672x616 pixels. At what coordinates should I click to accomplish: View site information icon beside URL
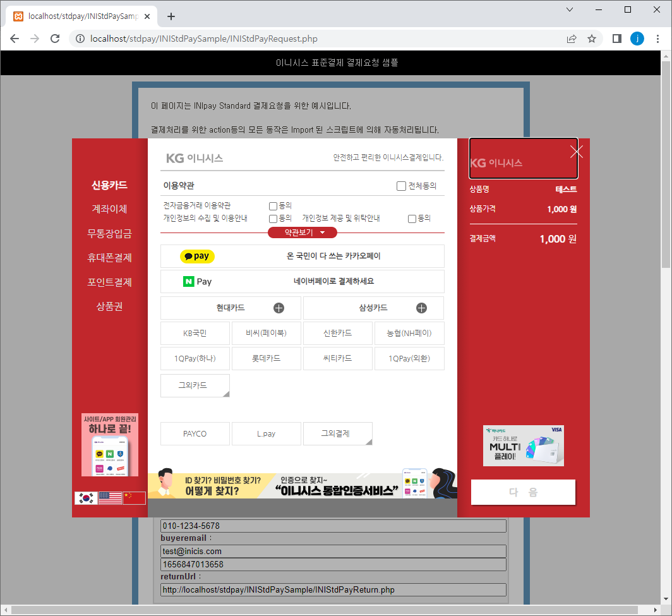[x=80, y=39]
